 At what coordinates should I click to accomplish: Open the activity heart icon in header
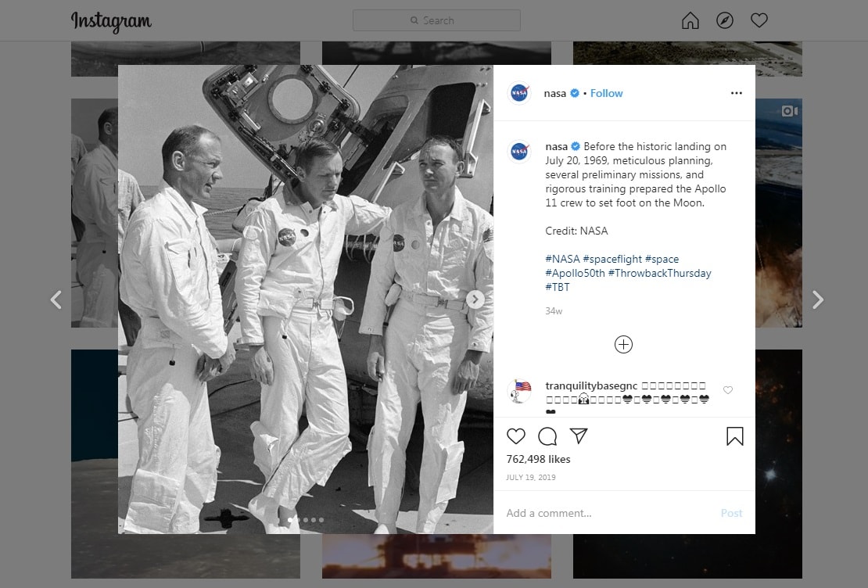(759, 21)
